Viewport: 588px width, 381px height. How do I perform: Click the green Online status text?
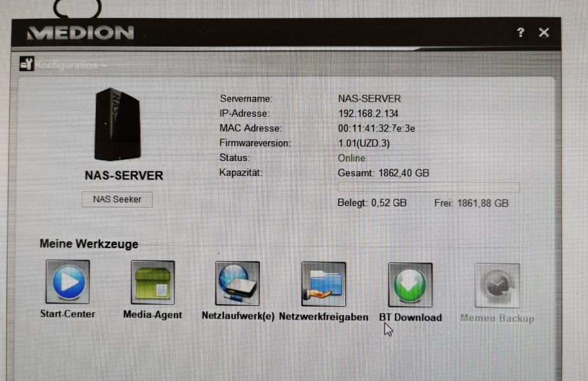pyautogui.click(x=350, y=158)
